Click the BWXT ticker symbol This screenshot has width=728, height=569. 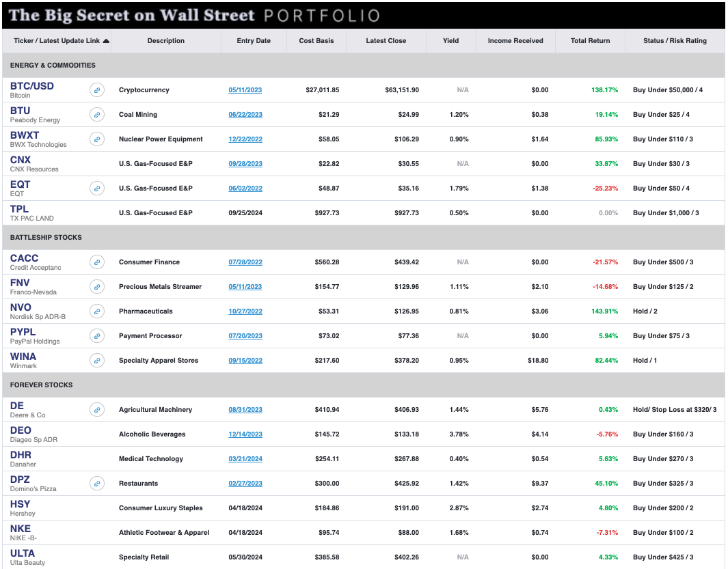(25, 135)
